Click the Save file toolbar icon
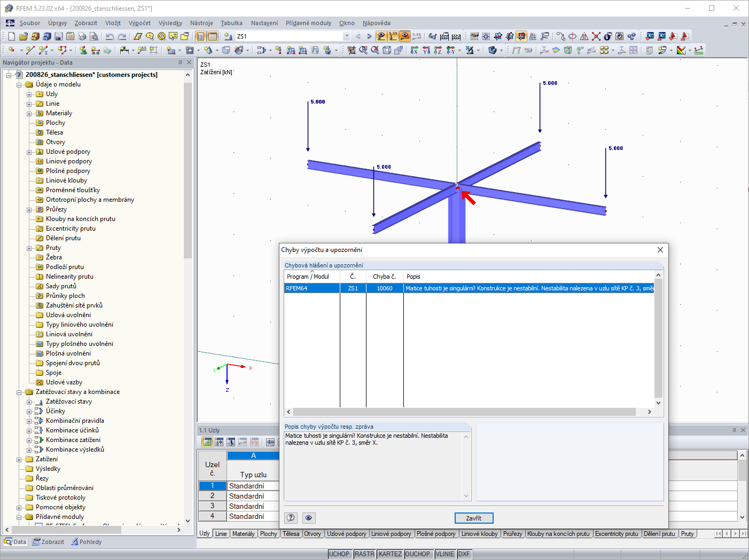Viewport: 749px width, 560px height. coord(59,36)
